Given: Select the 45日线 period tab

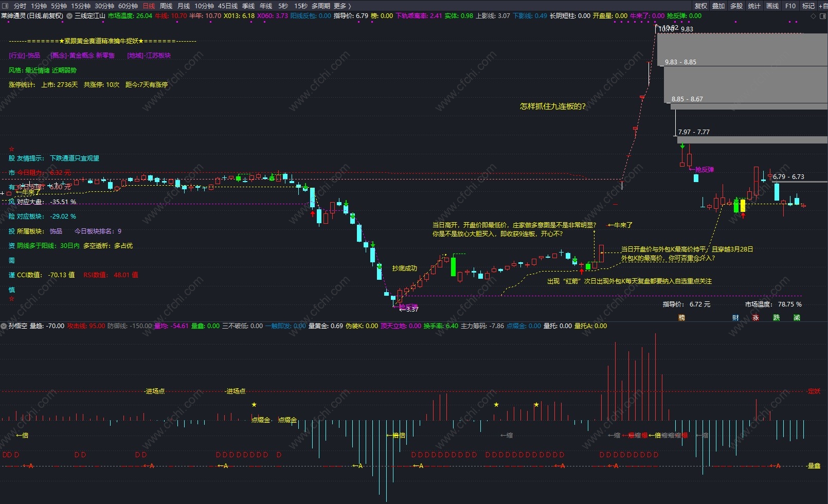Looking at the screenshot, I should point(227,6).
